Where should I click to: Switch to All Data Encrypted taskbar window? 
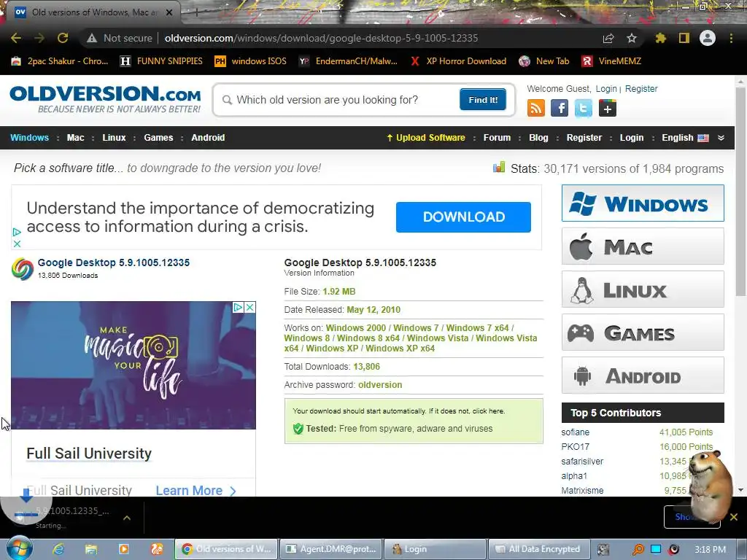[x=539, y=549]
